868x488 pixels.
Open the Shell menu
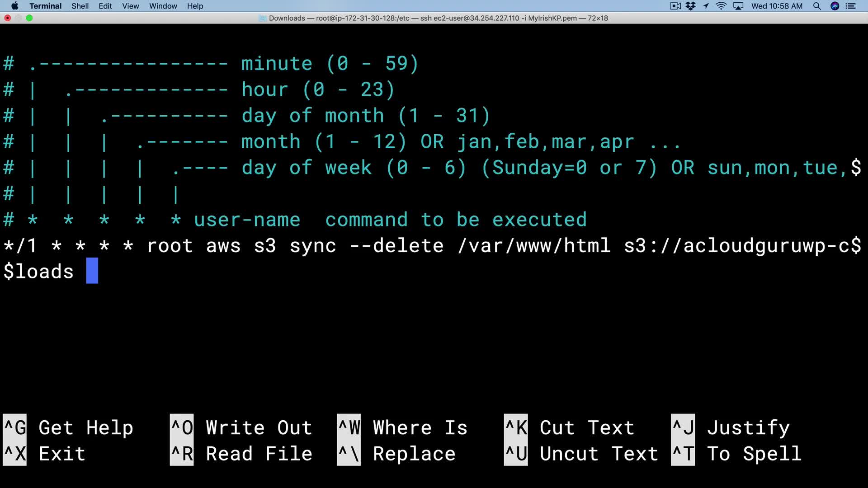80,6
